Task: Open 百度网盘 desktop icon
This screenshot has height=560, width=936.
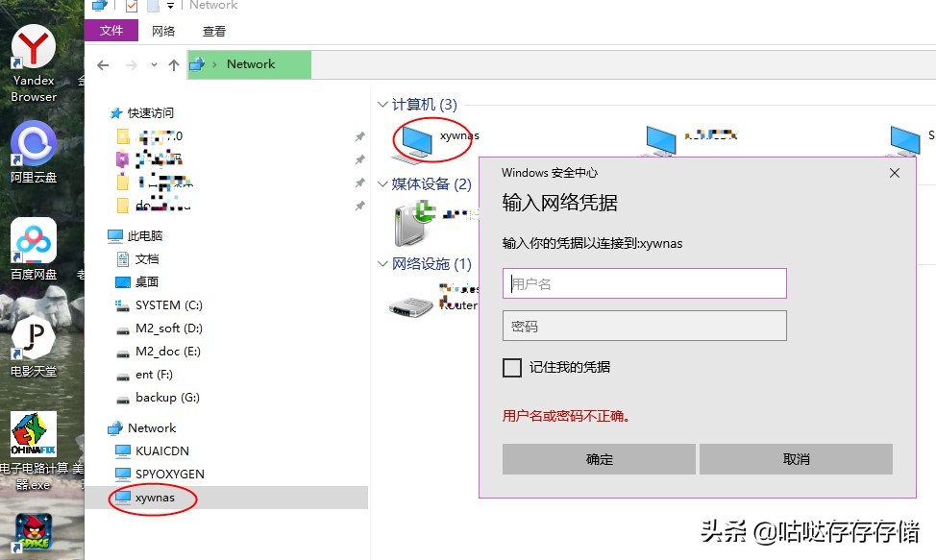Action: pos(33,240)
